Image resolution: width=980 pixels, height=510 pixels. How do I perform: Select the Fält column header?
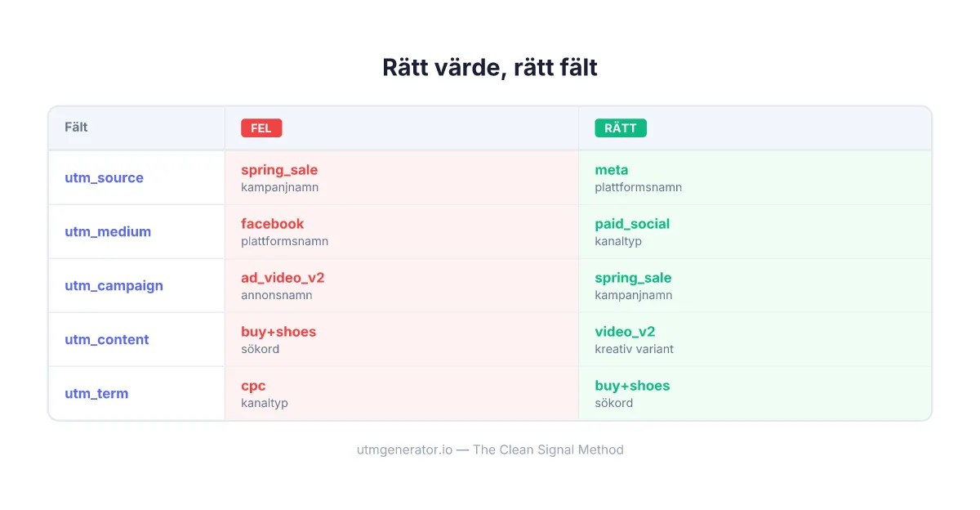coord(76,127)
